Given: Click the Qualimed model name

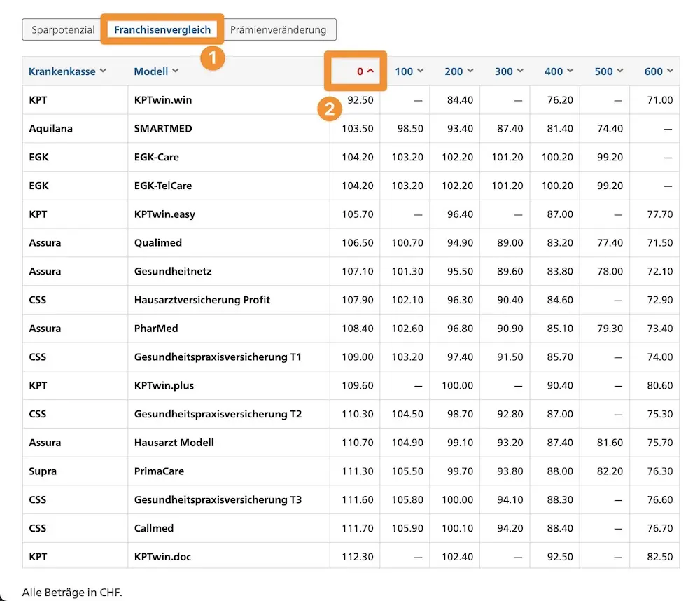Looking at the screenshot, I should click(158, 242).
